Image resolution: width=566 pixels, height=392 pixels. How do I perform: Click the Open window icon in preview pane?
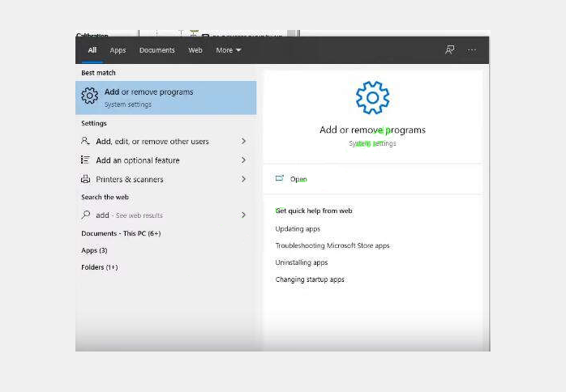point(280,178)
